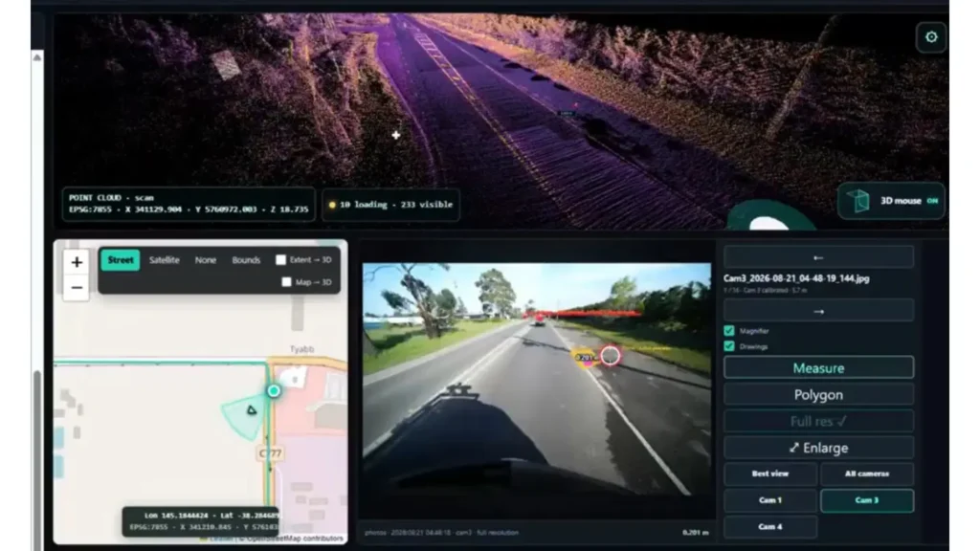Click the white crosshair in the point cloud
This screenshot has height=551, width=980.
tap(396, 135)
